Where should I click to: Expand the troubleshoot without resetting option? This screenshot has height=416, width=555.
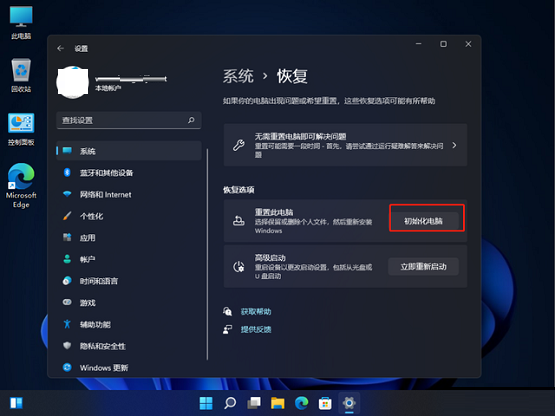345,145
